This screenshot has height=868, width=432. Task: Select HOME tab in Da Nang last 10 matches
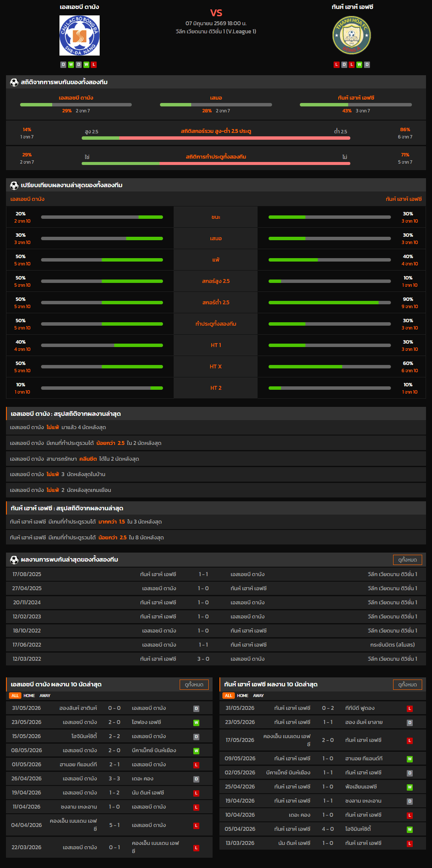coord(29,696)
